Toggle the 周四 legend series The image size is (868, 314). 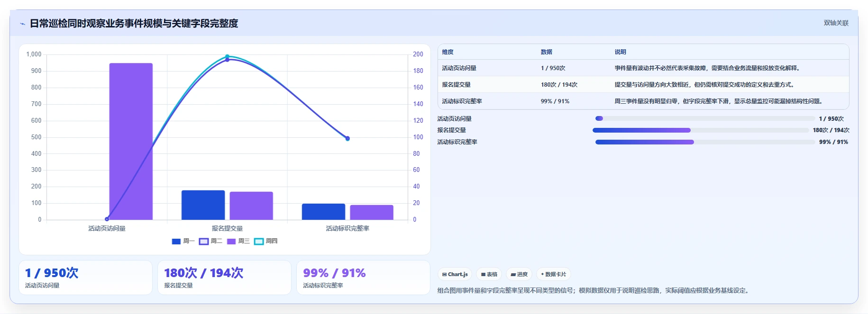(265, 241)
